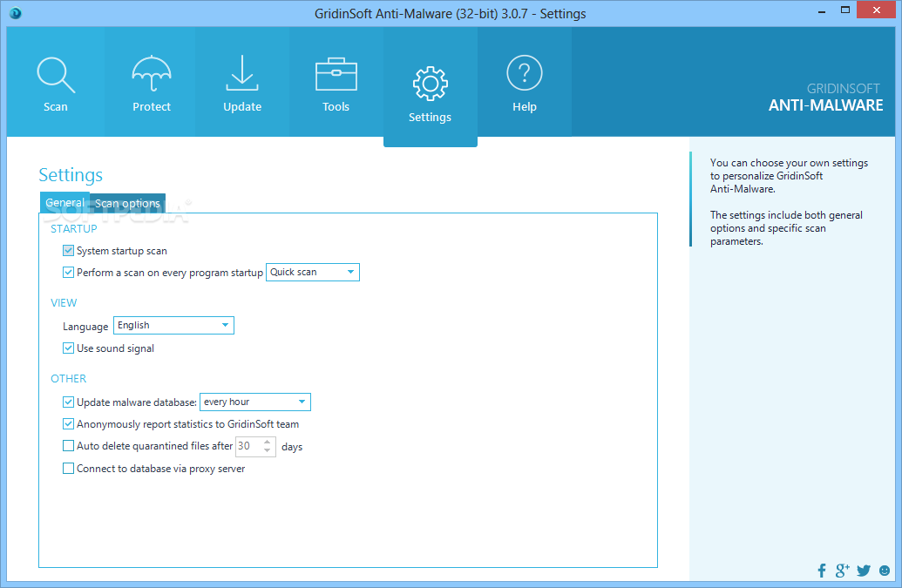902x588 pixels.
Task: Open the Tools briefcase section
Action: [x=336, y=84]
